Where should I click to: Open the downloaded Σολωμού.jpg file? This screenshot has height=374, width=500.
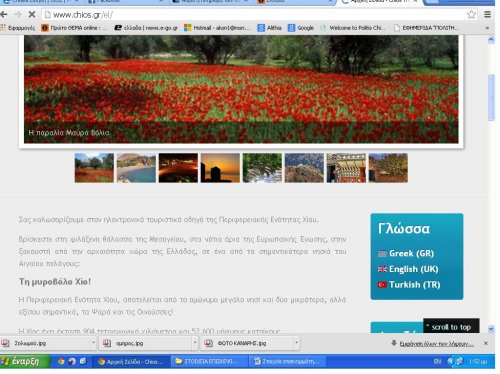[x=45, y=343]
